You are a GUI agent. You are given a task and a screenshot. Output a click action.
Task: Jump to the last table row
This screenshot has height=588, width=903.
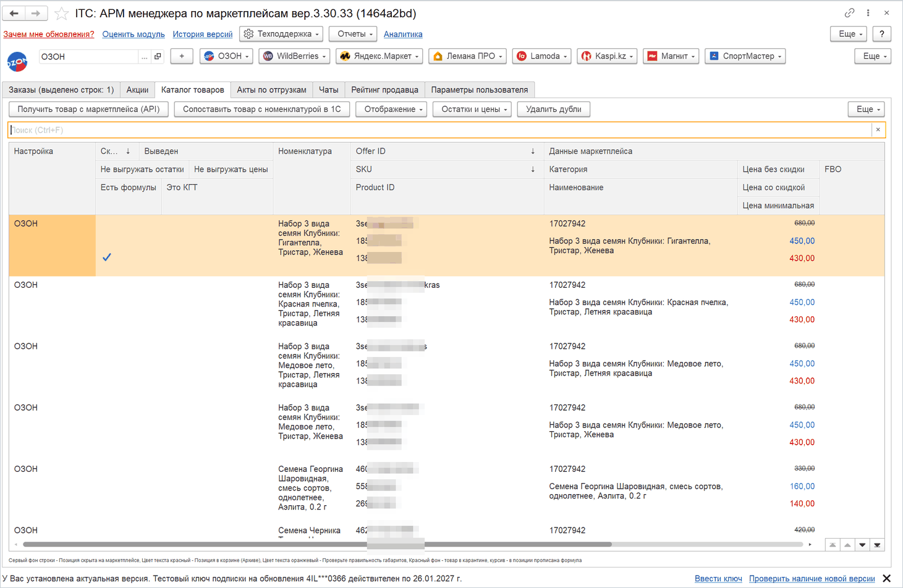[x=877, y=545]
